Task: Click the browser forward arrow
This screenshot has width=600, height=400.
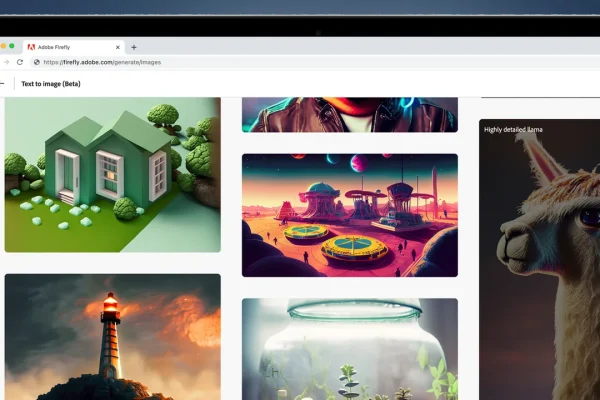Action: point(5,62)
